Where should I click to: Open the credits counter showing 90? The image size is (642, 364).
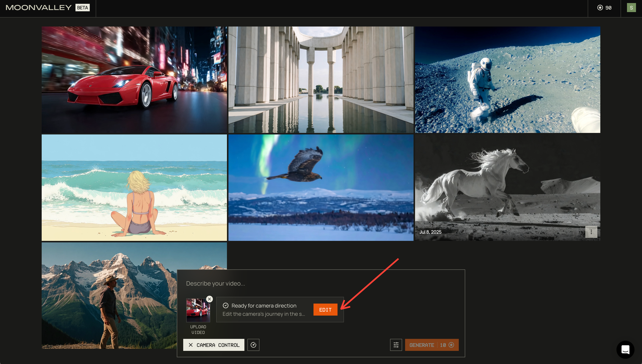click(604, 8)
